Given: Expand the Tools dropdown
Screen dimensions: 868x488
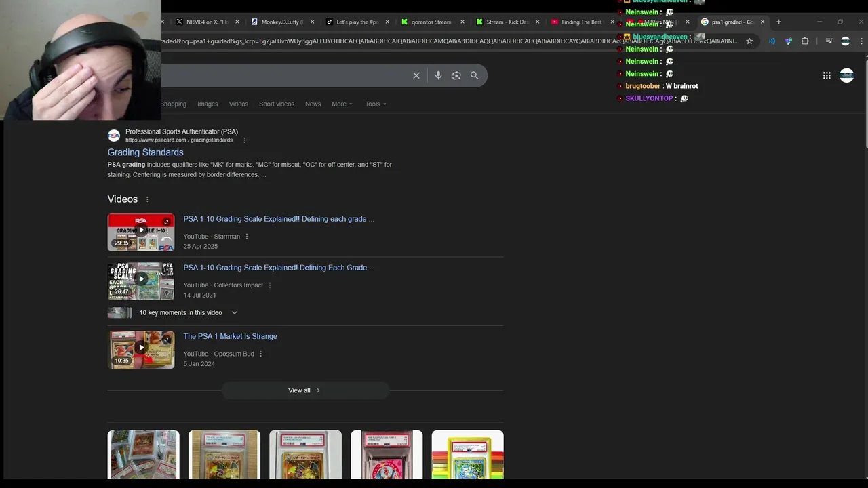Looking at the screenshot, I should pyautogui.click(x=376, y=104).
